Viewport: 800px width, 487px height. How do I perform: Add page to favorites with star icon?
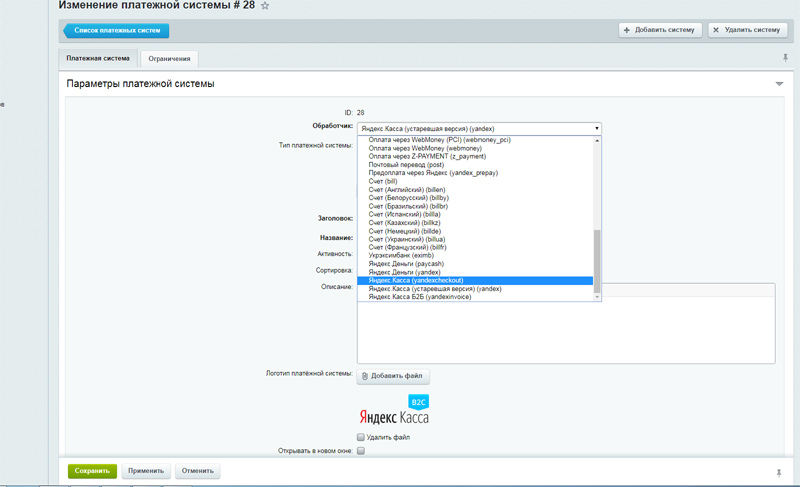tap(265, 6)
